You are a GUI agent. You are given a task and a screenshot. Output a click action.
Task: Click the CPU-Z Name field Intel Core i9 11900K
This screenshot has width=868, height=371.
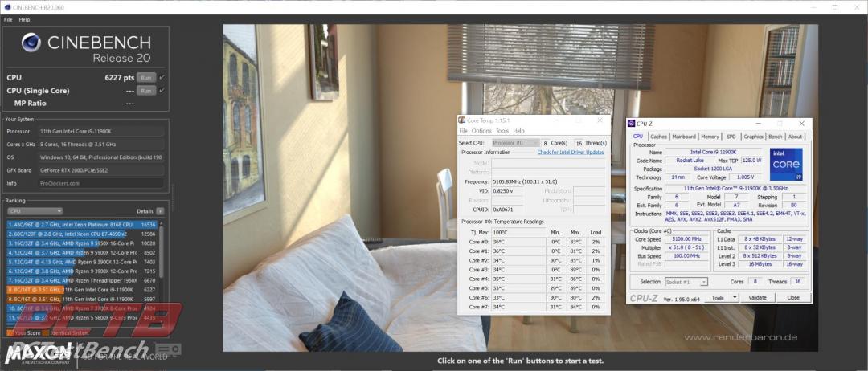(713, 152)
